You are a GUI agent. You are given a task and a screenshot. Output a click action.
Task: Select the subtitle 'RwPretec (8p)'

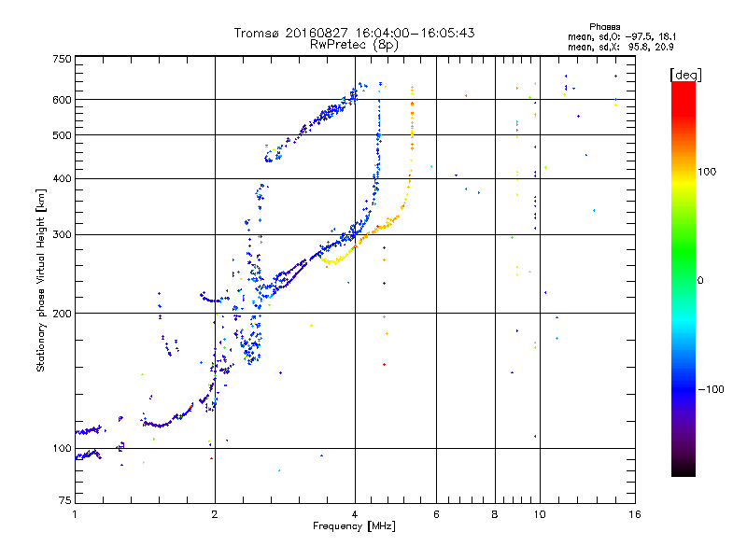[354, 45]
